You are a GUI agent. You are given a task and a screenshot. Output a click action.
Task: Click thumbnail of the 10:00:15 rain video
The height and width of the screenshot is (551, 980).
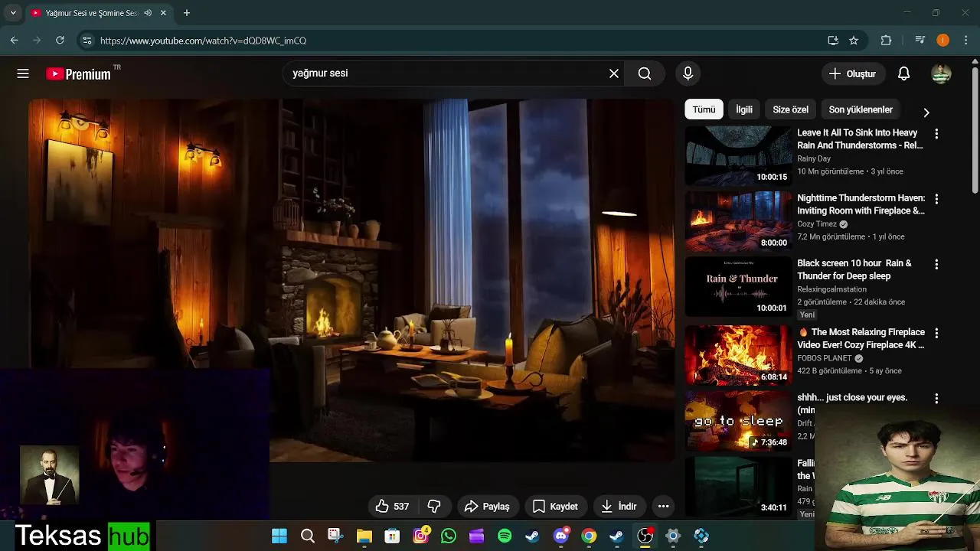click(x=738, y=155)
